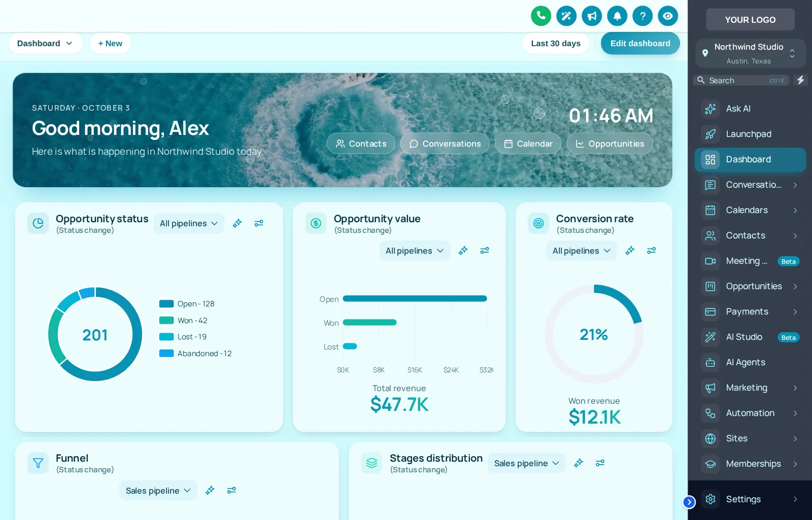Click the Automation sidebar icon
Screen dimensions: 812x520
point(710,413)
